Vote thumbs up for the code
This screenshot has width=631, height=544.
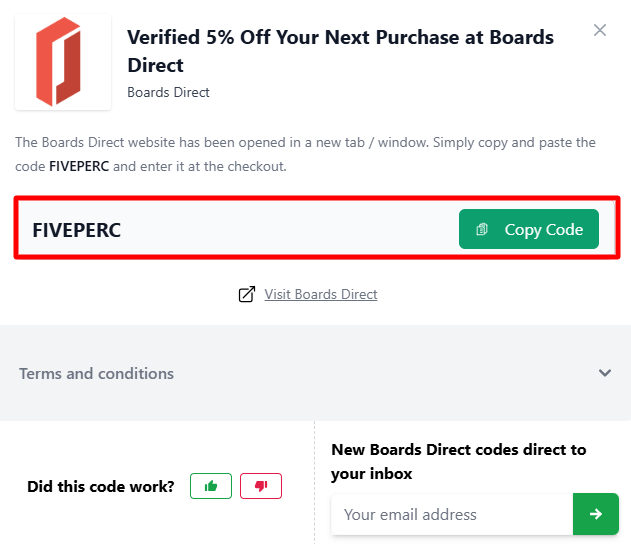(x=211, y=486)
